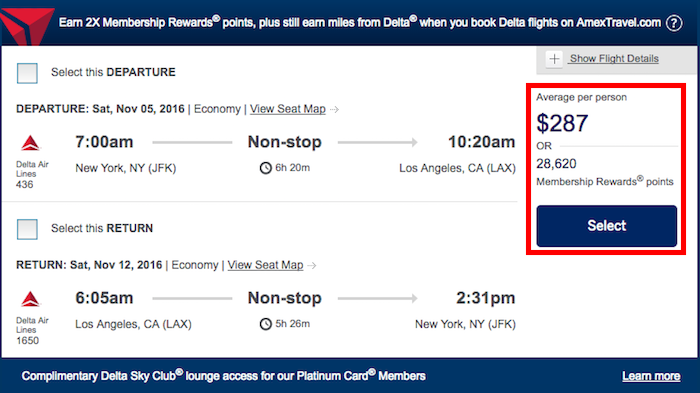
Task: Click the arrow next to departure View Seat Map
Action: click(x=334, y=109)
